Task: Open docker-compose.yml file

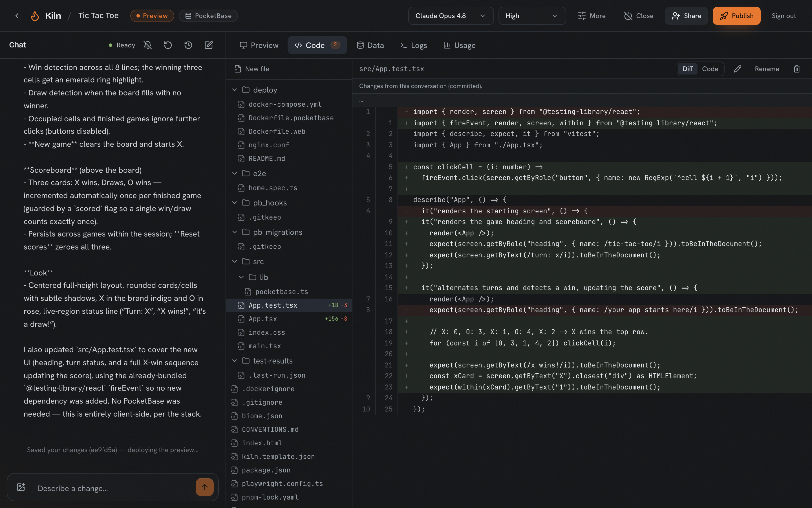Action: [x=285, y=104]
